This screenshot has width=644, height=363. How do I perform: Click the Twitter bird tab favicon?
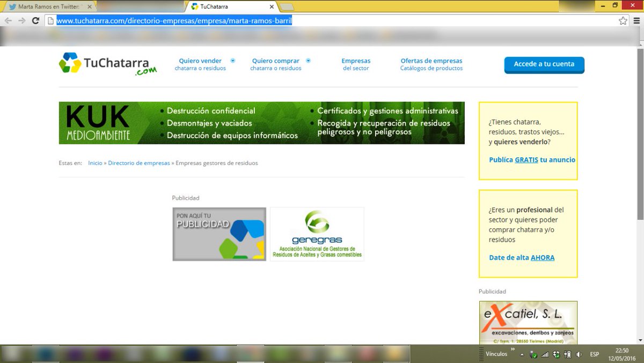tap(12, 7)
